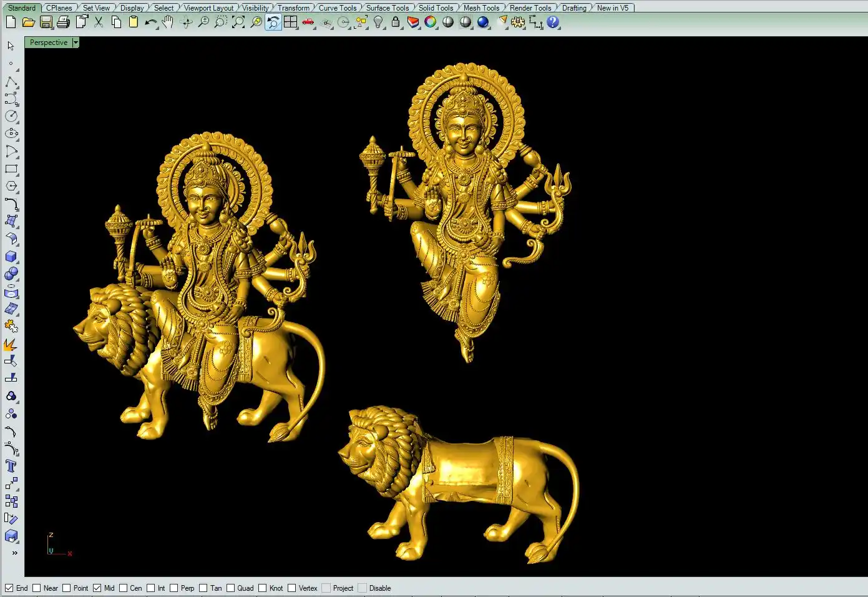Choose the Circle drawing tool

11,116
